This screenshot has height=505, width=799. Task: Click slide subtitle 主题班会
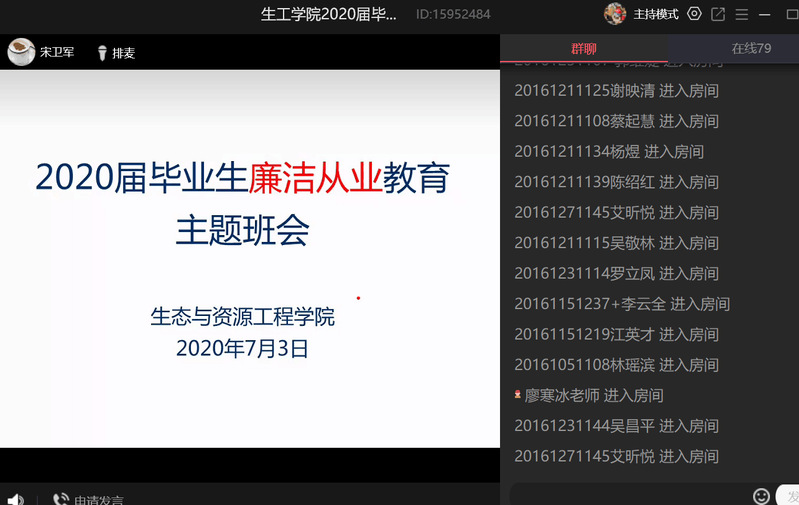point(243,230)
